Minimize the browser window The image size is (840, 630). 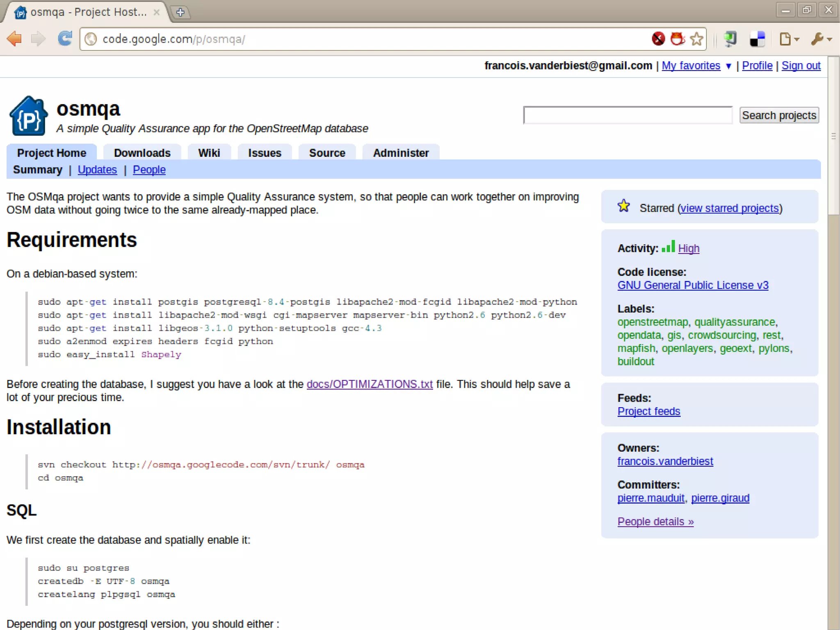tap(785, 10)
